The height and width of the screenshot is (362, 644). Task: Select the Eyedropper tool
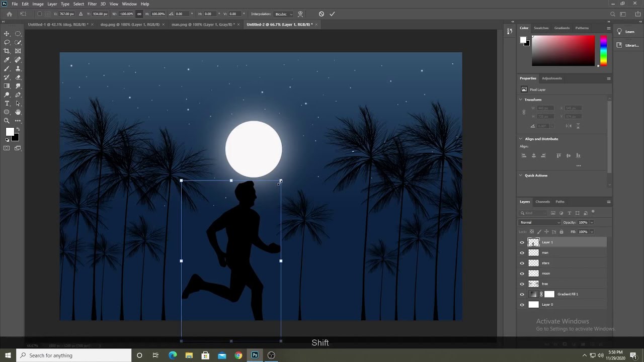[x=7, y=60]
